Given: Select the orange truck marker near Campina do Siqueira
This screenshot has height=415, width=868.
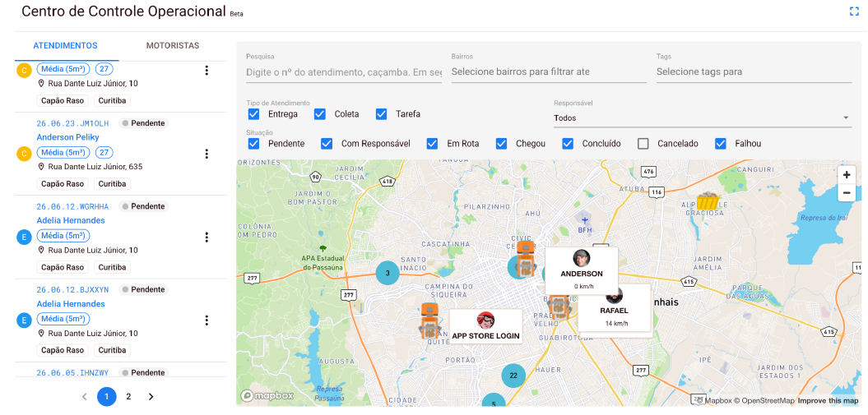Looking at the screenshot, I should coord(429,320).
